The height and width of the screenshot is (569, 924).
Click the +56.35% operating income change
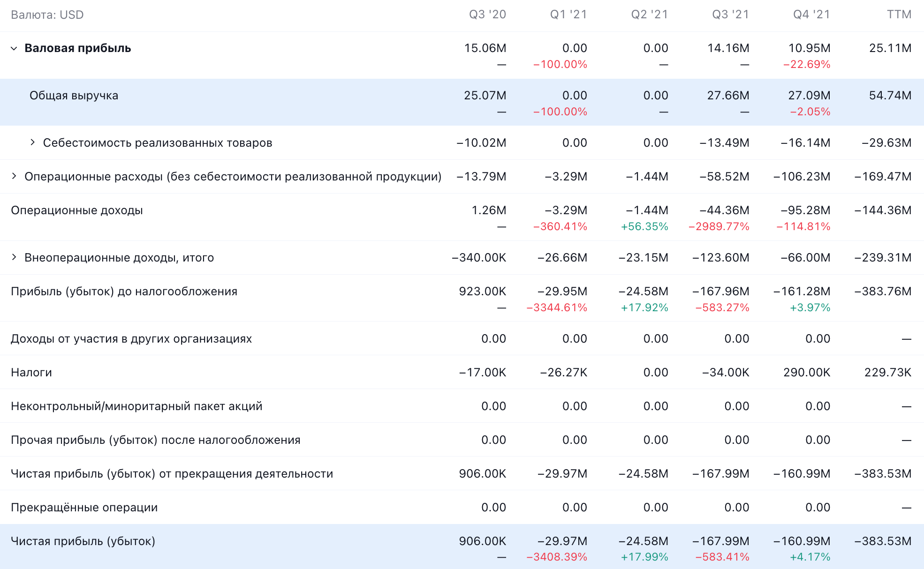pyautogui.click(x=644, y=226)
